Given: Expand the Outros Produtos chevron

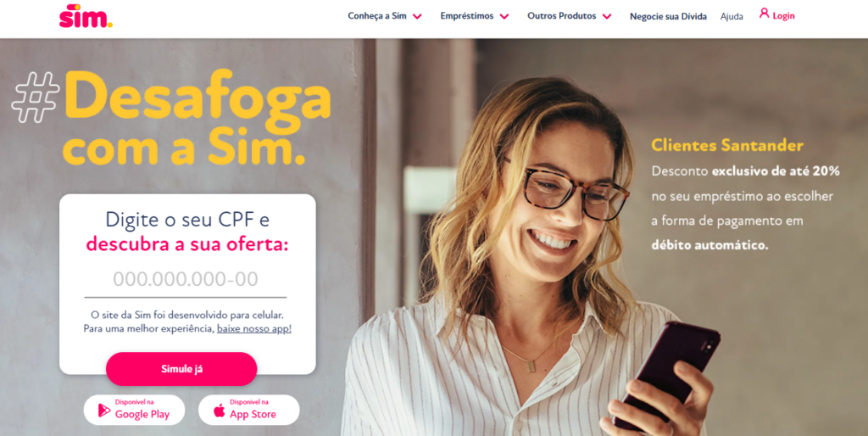Looking at the screenshot, I should [x=607, y=17].
